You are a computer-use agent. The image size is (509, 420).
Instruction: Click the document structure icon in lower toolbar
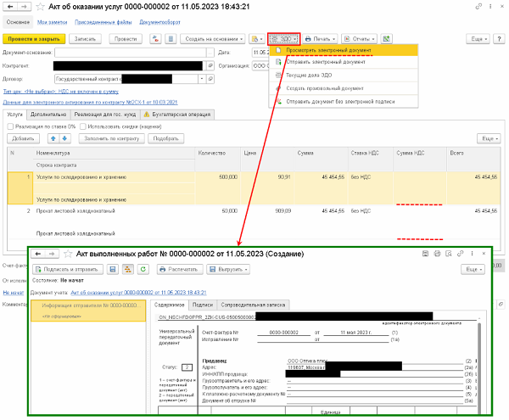[x=128, y=269]
